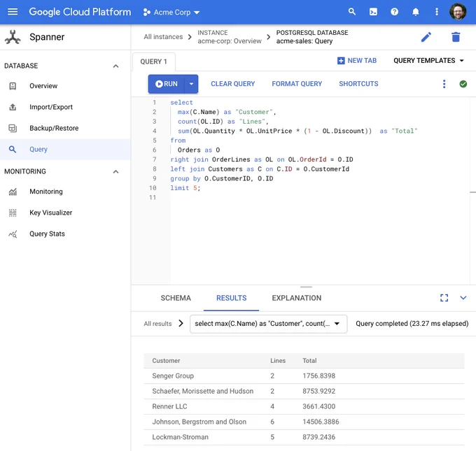This screenshot has height=451, width=476.
Task: Click the 'limit 5;' line in editor
Action: click(185, 188)
